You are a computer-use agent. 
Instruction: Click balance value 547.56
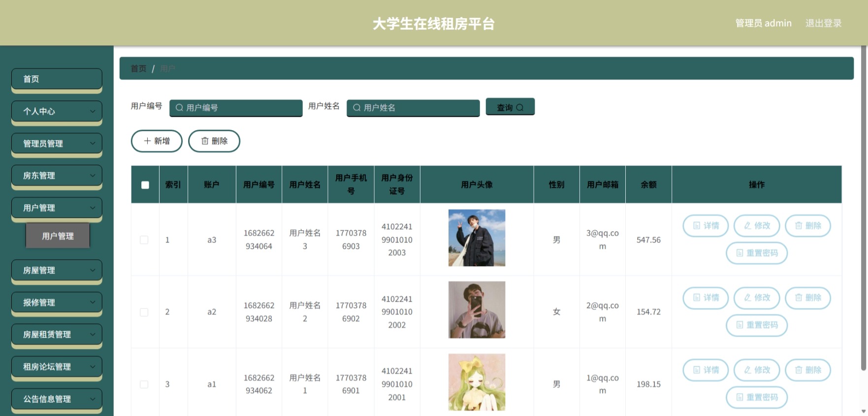click(x=648, y=240)
